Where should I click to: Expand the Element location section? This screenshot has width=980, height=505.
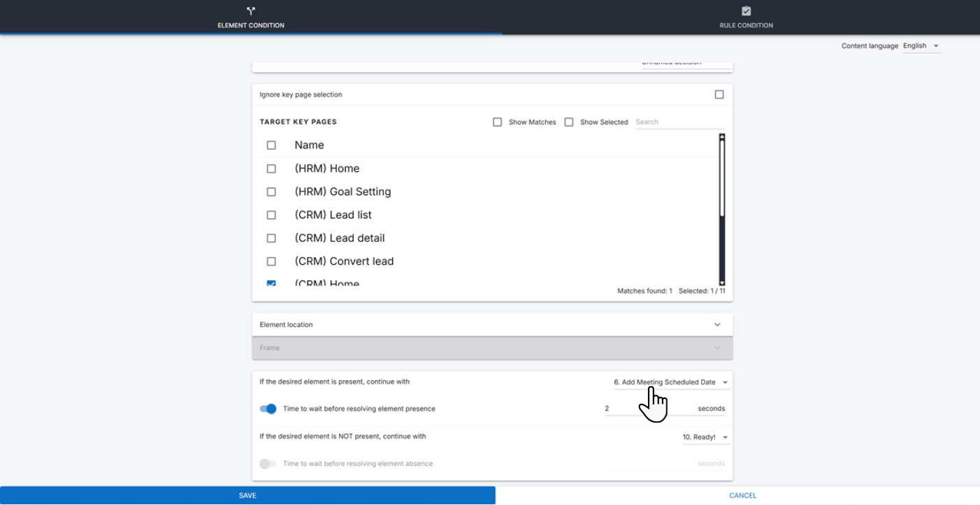click(717, 325)
